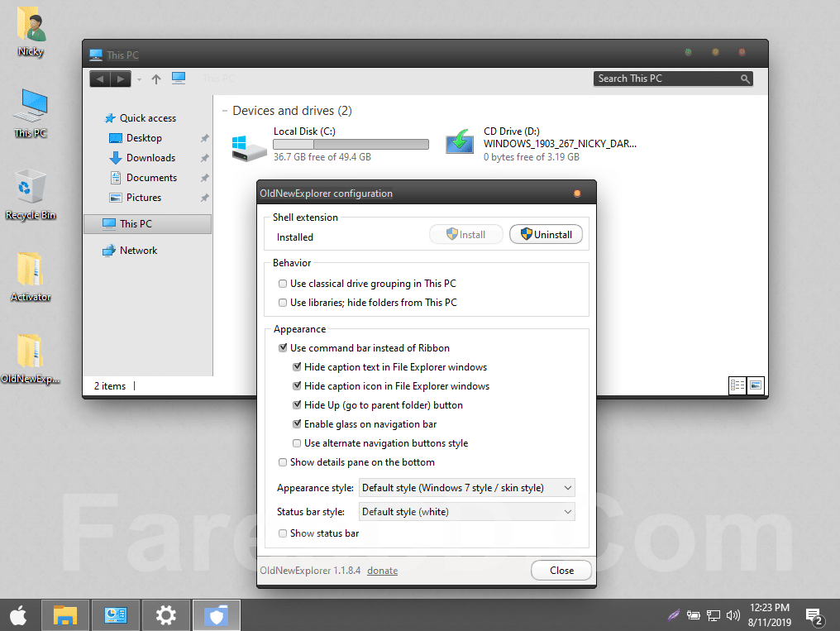
Task: Click the "36.7 GB free of 49.4 GB" text
Action: click(322, 157)
